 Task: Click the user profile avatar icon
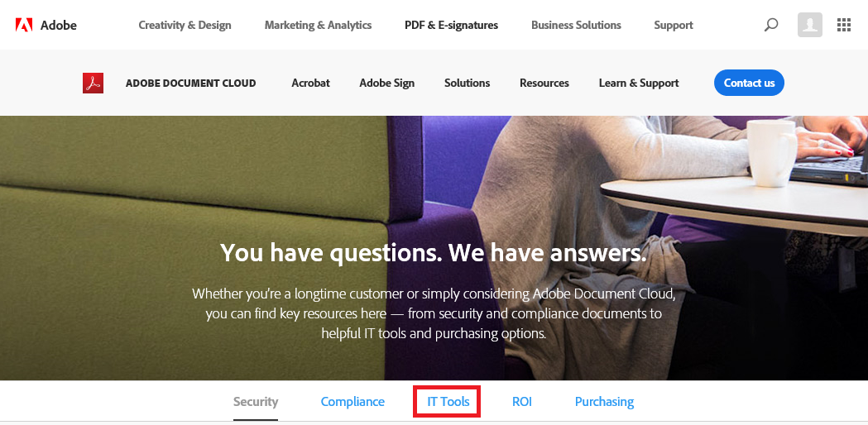pyautogui.click(x=810, y=25)
